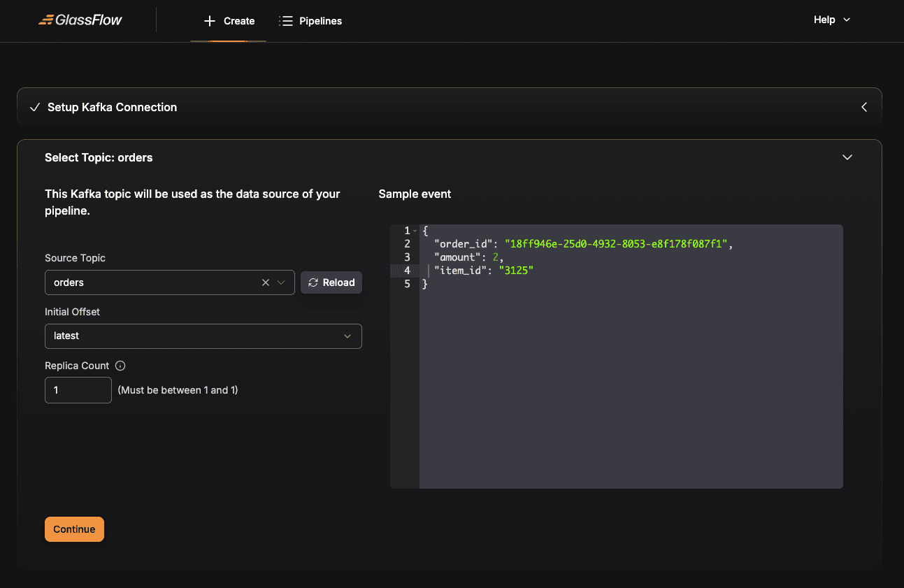Open the Help menu

tap(831, 20)
